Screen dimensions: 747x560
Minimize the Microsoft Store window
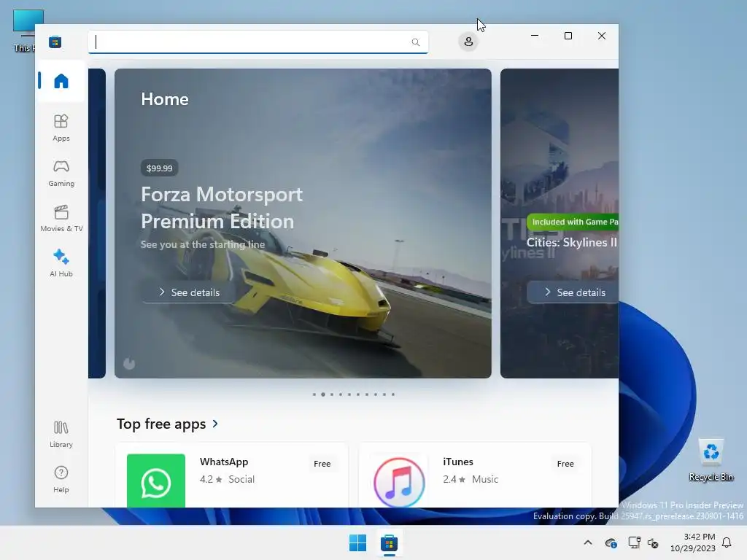(x=535, y=36)
